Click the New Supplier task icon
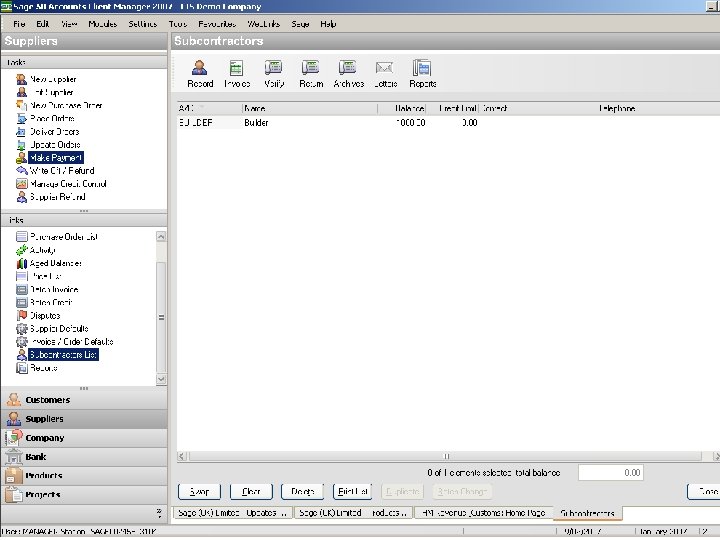 (21, 79)
